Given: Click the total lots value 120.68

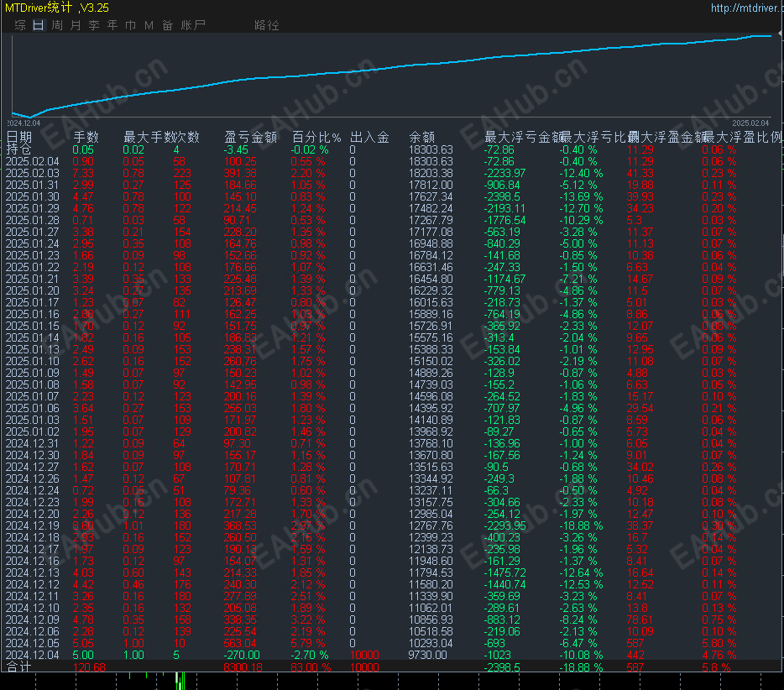Looking at the screenshot, I should pos(89,667).
